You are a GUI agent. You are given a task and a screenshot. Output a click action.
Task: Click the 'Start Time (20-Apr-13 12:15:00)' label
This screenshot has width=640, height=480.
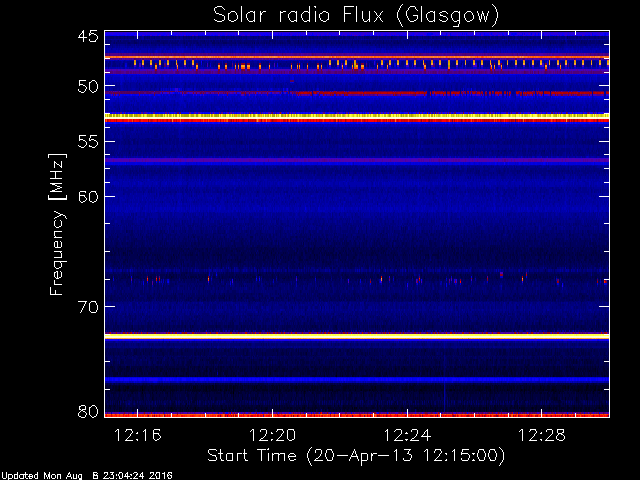click(x=356, y=456)
